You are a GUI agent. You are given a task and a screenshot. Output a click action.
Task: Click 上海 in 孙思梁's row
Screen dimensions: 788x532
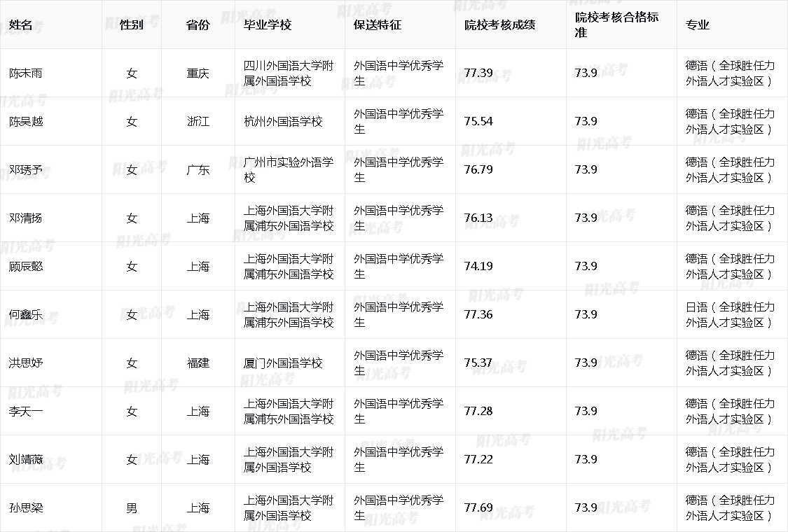click(x=198, y=508)
